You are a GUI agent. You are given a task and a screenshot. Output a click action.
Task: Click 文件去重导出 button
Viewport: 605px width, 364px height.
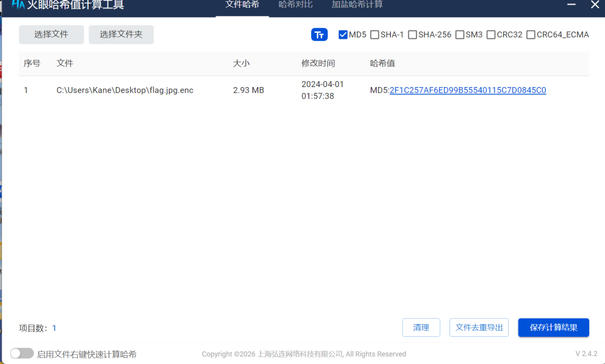click(x=479, y=327)
